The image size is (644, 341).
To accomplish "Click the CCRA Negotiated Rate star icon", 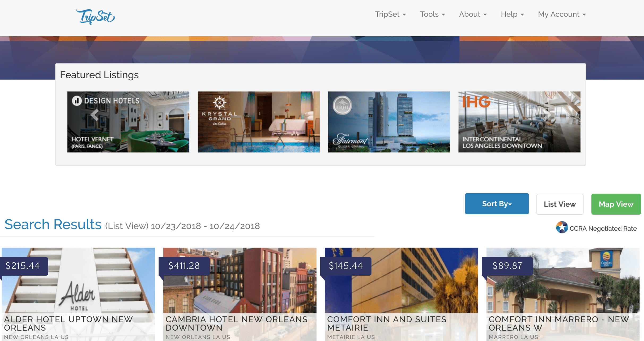I will [x=561, y=228].
